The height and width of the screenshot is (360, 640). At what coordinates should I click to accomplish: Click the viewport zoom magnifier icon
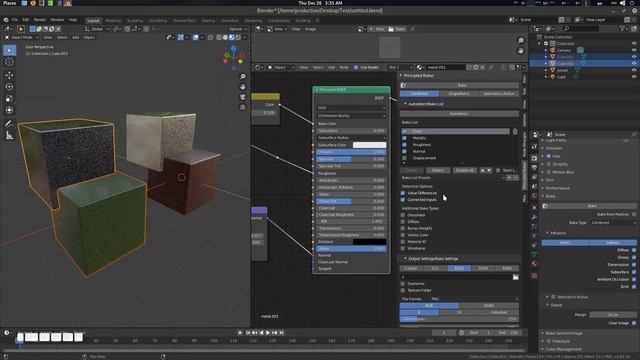(x=242, y=77)
